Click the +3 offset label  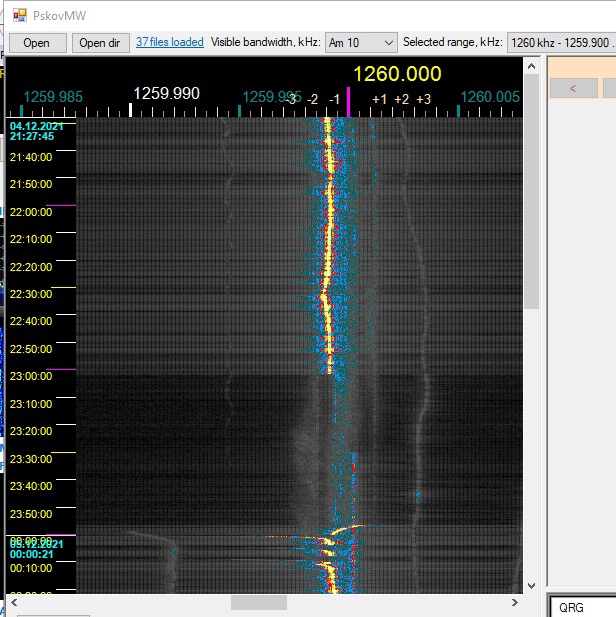[x=424, y=100]
